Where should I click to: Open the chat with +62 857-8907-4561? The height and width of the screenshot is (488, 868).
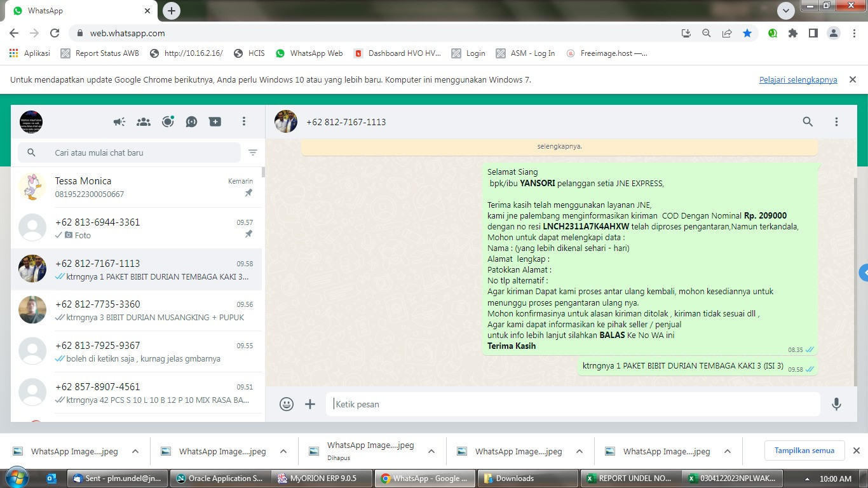click(137, 393)
